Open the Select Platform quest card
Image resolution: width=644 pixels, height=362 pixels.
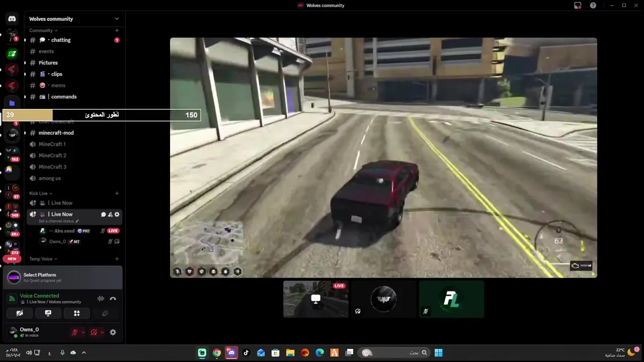(x=63, y=277)
